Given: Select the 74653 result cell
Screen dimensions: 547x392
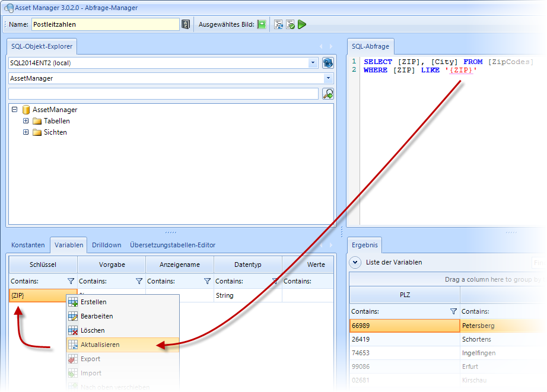Looking at the screenshot, I should coord(405,353).
